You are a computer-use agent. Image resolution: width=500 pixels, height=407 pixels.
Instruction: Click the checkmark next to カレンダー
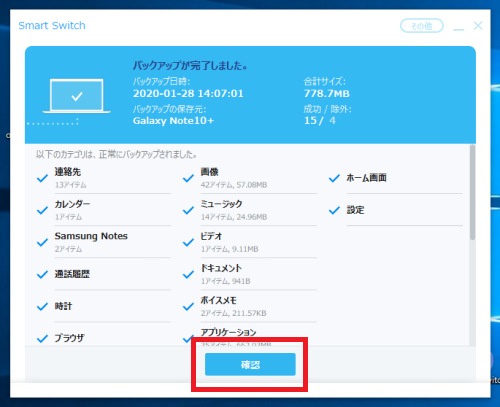[42, 210]
